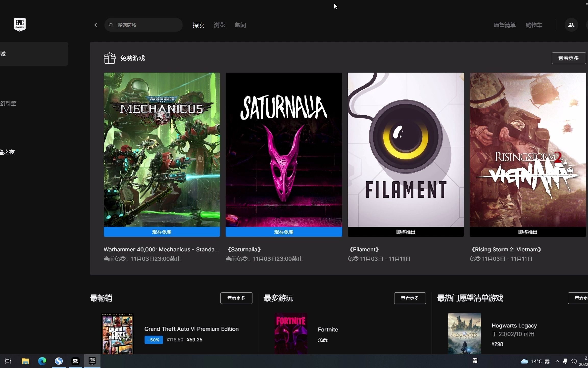The image size is (588, 368).
Task: Show hidden system tray icons
Action: pyautogui.click(x=557, y=361)
